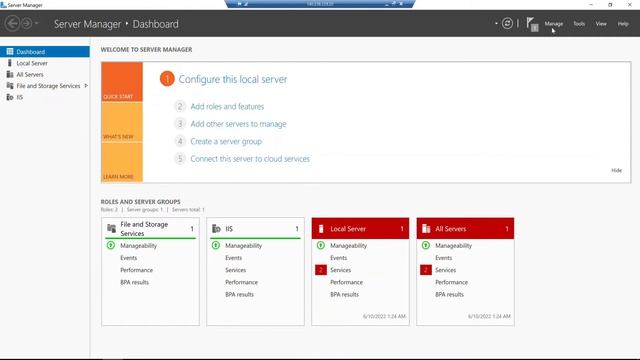Viewport: 640px width, 360px height.
Task: Open the Manage menu
Action: (553, 24)
